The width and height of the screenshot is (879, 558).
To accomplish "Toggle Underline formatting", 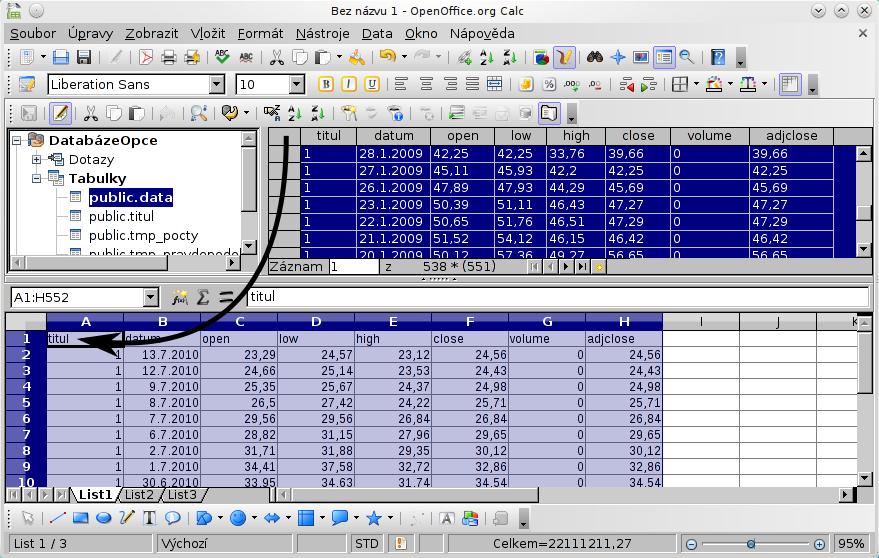I will pos(372,84).
